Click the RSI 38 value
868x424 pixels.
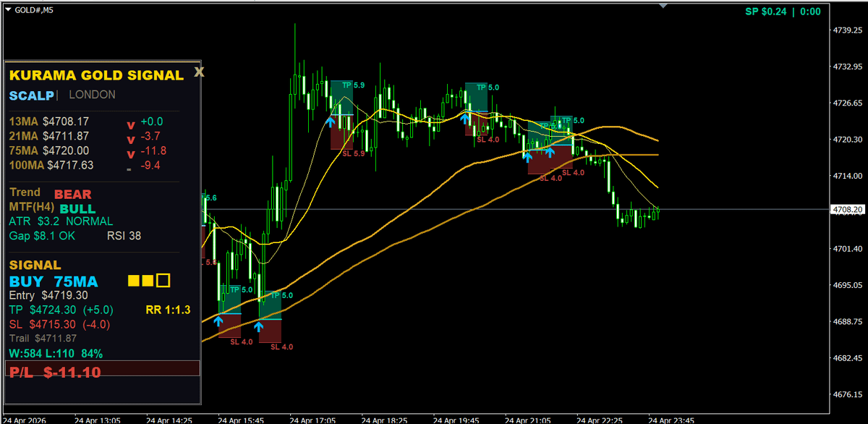coord(124,236)
